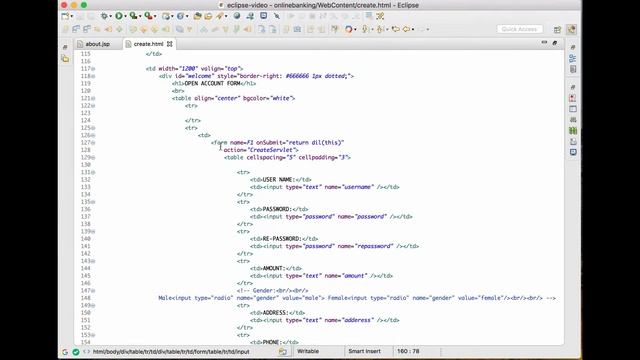Open the Run configurations dropdown arrow

tap(125, 16)
